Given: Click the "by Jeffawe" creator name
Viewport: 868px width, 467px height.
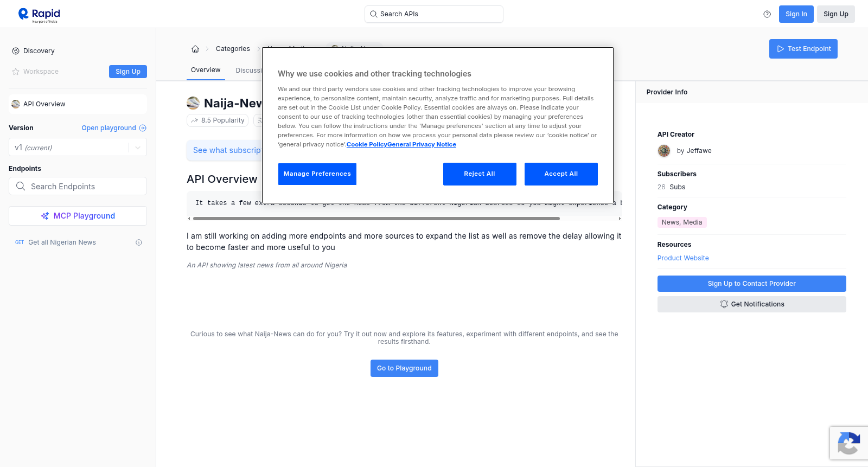Looking at the screenshot, I should [694, 151].
